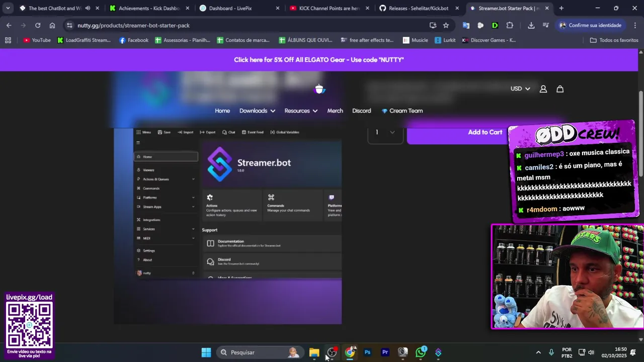
Task: Open the Discord nav link
Action: [362, 111]
